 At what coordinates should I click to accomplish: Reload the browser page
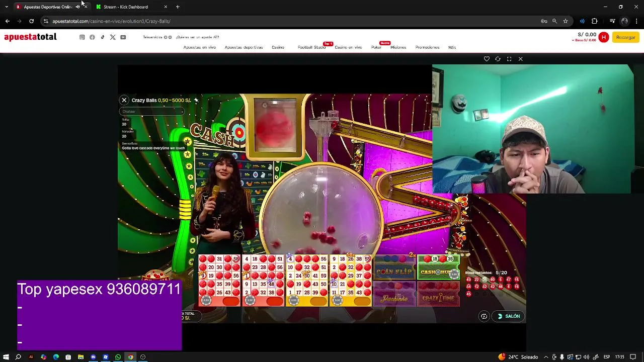(x=31, y=21)
